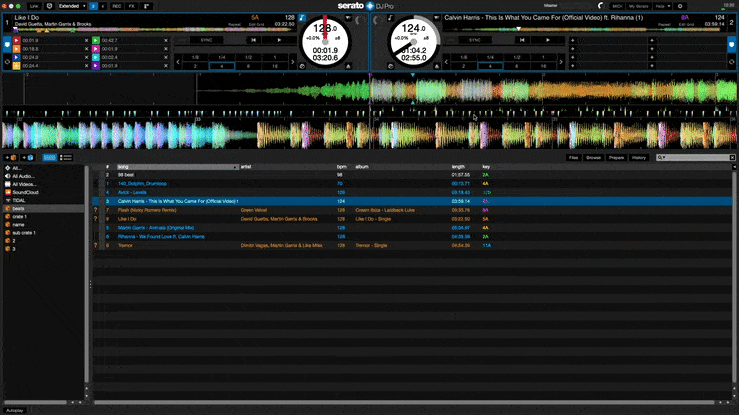
Task: Click the quantize shield icon
Action: coord(49,6)
